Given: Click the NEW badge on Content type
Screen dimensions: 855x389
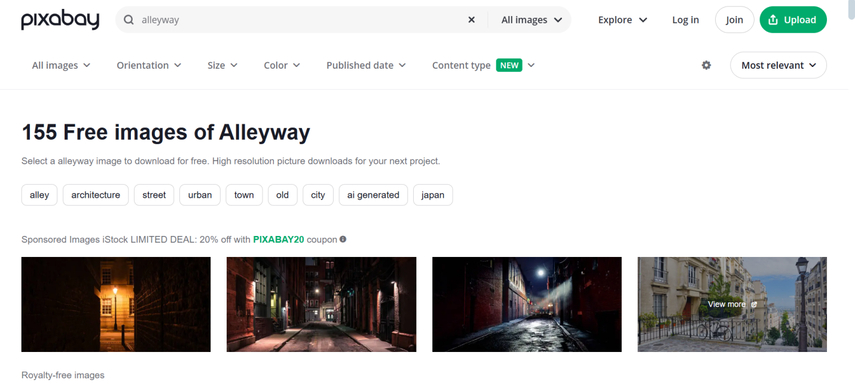Looking at the screenshot, I should coord(509,65).
